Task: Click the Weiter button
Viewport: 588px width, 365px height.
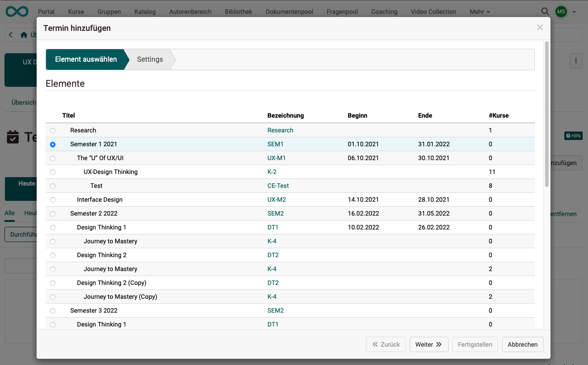Action: tap(428, 344)
